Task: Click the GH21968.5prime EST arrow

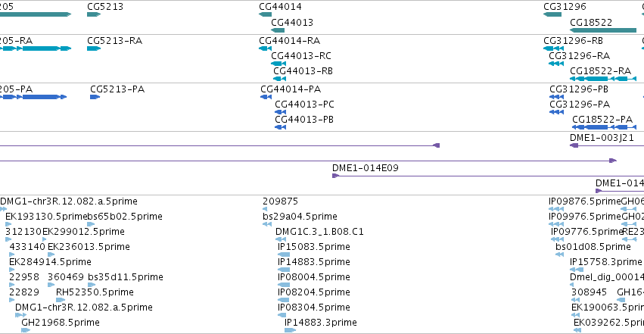Action: point(26,330)
